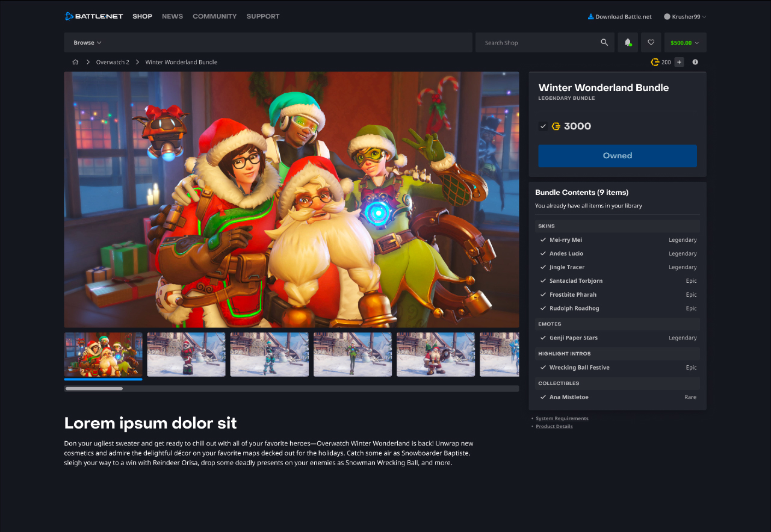Open Krusher99 account dropdown
Viewport: 771px width, 532px height.
click(685, 17)
